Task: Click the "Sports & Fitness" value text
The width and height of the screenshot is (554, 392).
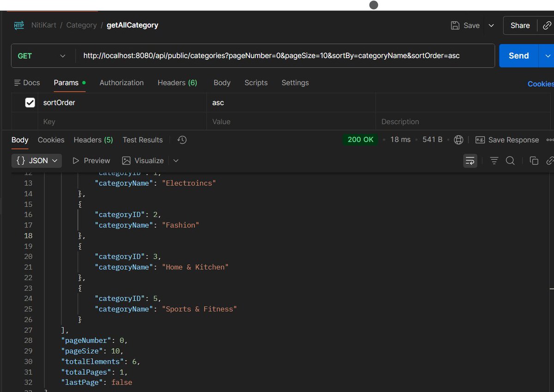Action: (199, 309)
